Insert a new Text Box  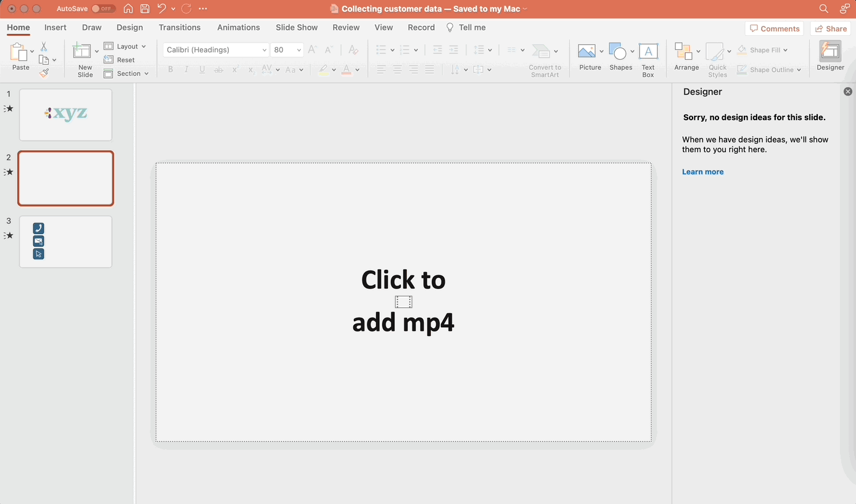pyautogui.click(x=648, y=59)
